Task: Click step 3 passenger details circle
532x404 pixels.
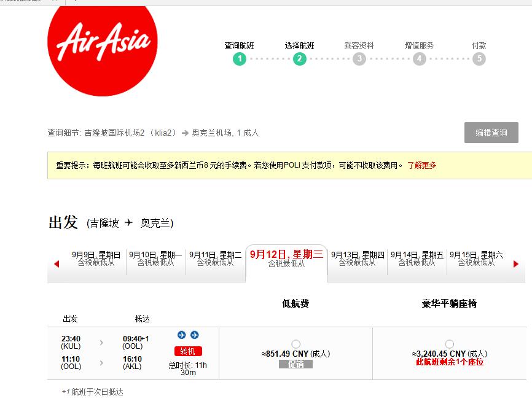Action: [359, 59]
